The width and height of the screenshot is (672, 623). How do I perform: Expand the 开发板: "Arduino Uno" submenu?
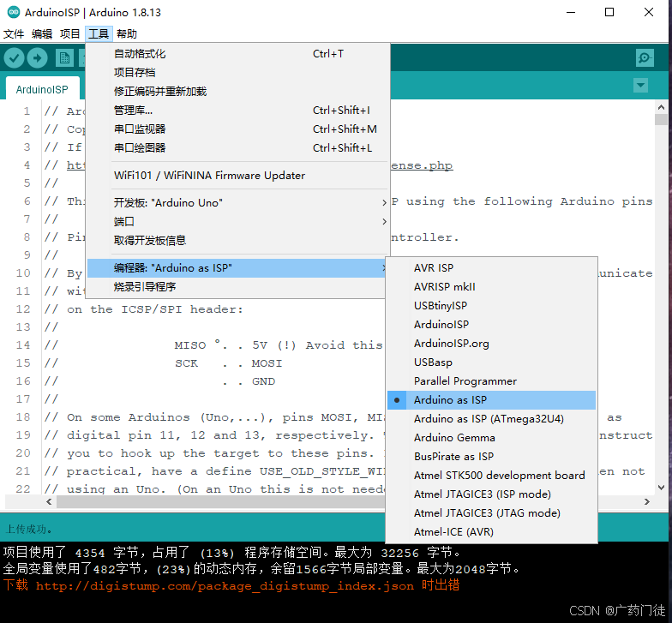[238, 202]
